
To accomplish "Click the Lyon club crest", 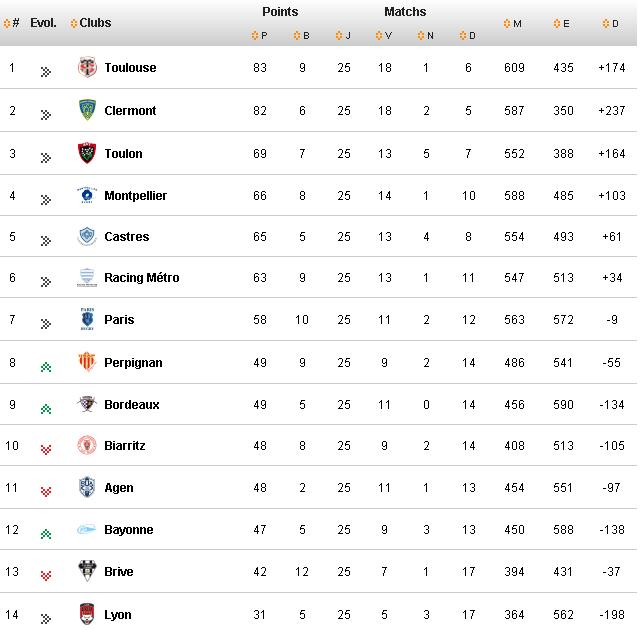I will 87,614.
